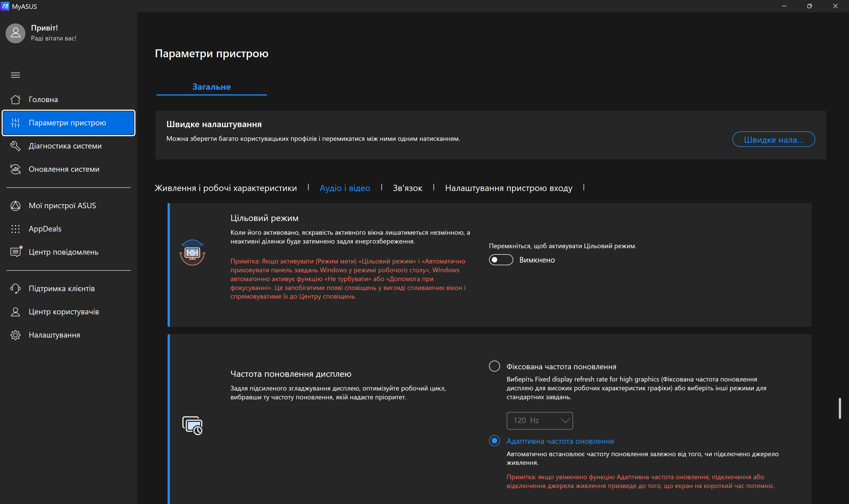
Task: Click Підтримка клієнтів headset icon
Action: click(x=15, y=288)
